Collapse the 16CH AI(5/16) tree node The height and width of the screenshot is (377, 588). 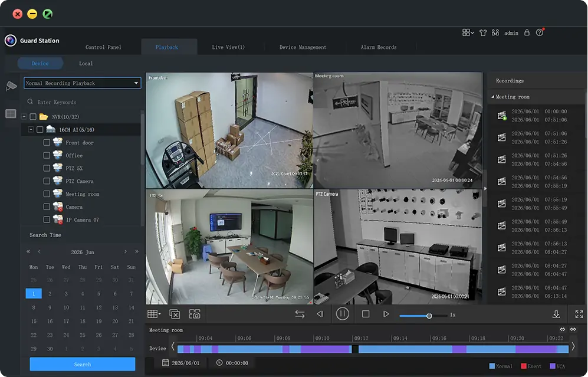(31, 129)
